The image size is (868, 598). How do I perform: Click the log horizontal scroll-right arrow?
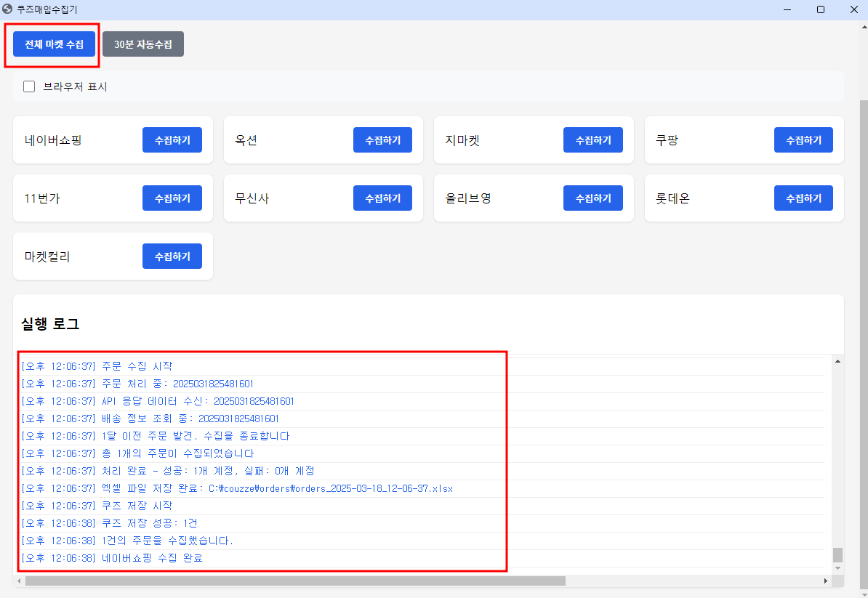(x=825, y=581)
